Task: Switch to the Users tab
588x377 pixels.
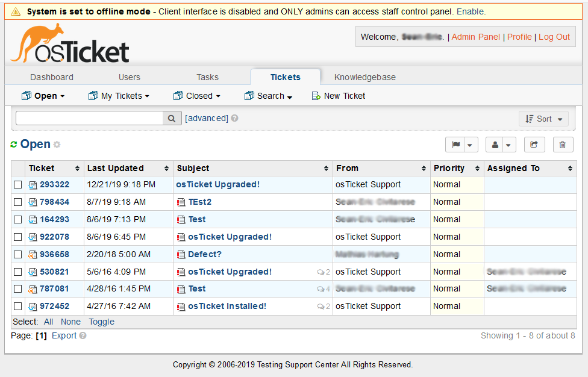Action: [x=130, y=77]
